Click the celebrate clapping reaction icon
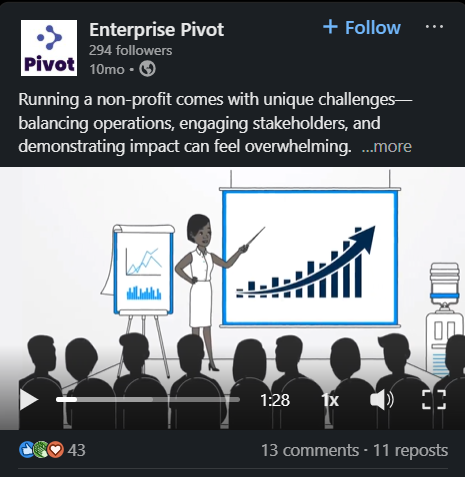 (41, 450)
